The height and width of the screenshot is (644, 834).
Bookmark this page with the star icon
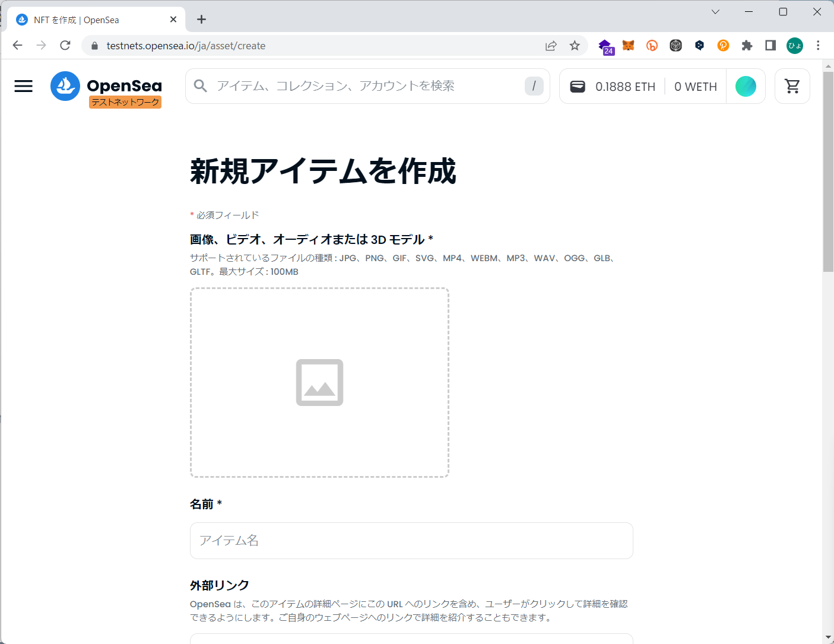pyautogui.click(x=575, y=46)
